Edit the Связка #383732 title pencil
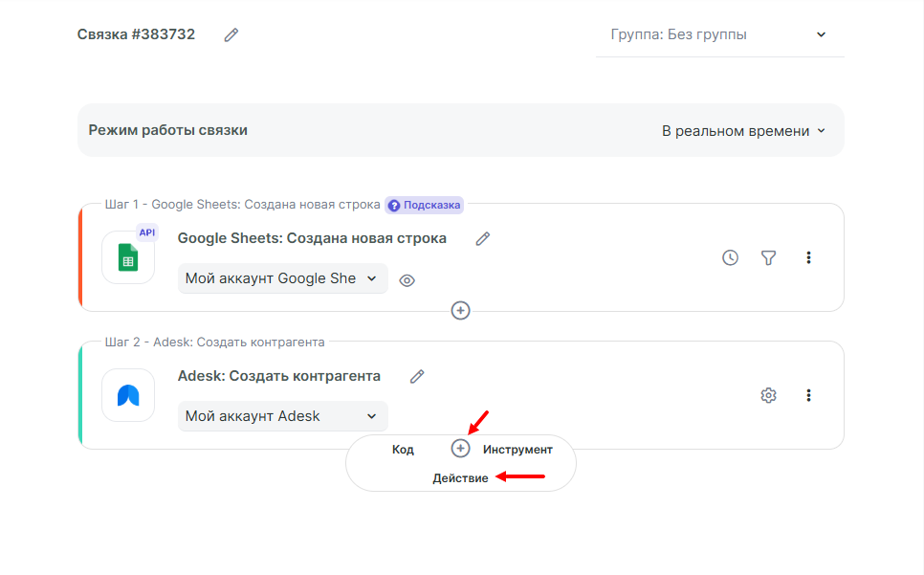The width and height of the screenshot is (924, 575). point(231,34)
